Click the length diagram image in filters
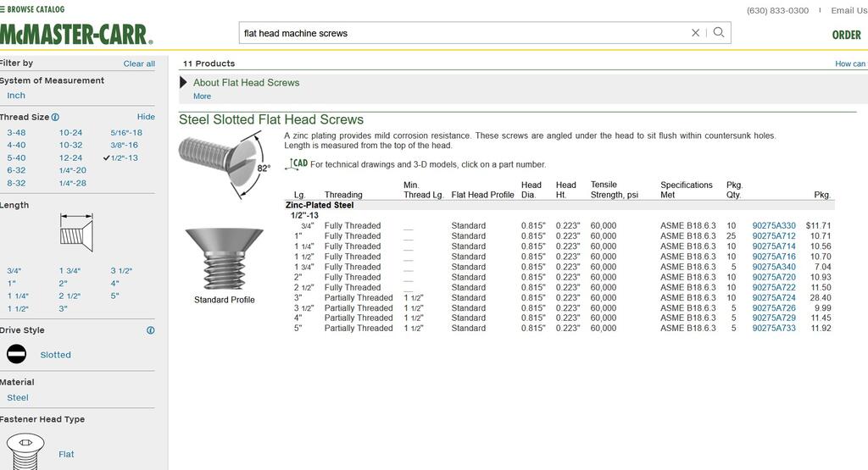The width and height of the screenshot is (868, 470). [76, 232]
